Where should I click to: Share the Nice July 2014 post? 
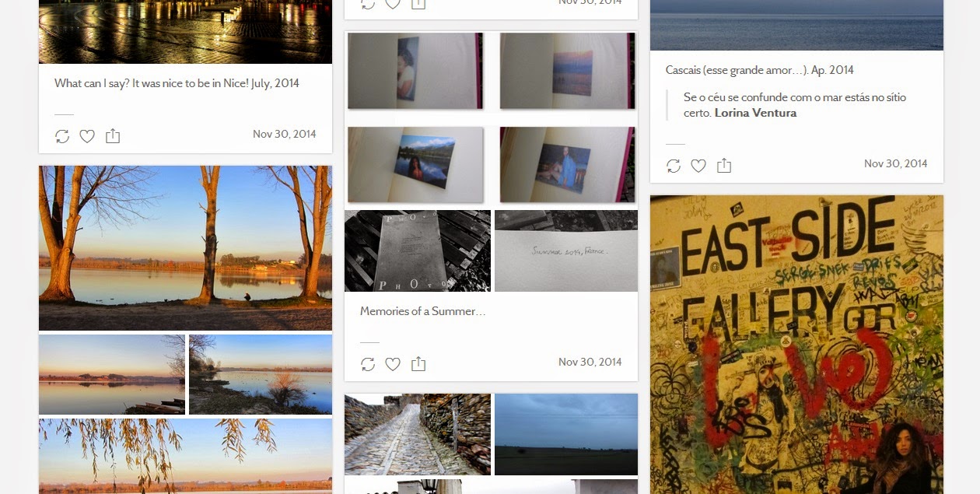(x=113, y=135)
